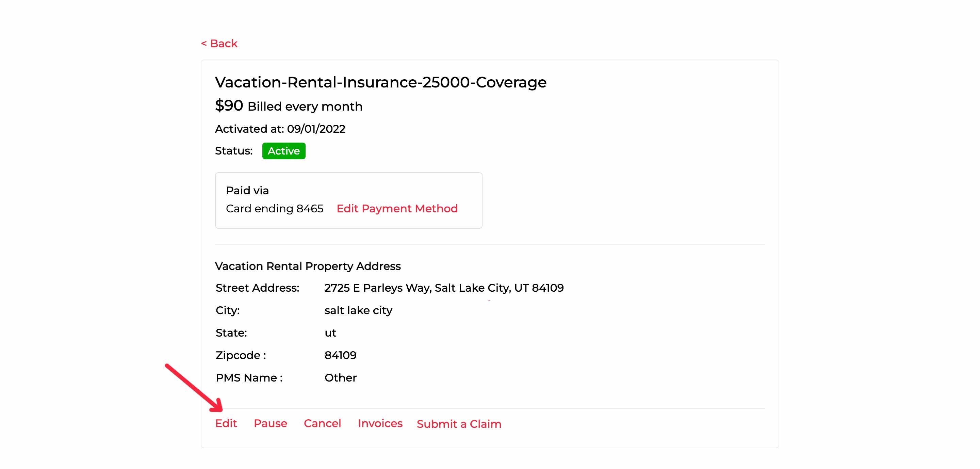Click city value 'salt lake city'
The height and width of the screenshot is (469, 980).
point(358,310)
